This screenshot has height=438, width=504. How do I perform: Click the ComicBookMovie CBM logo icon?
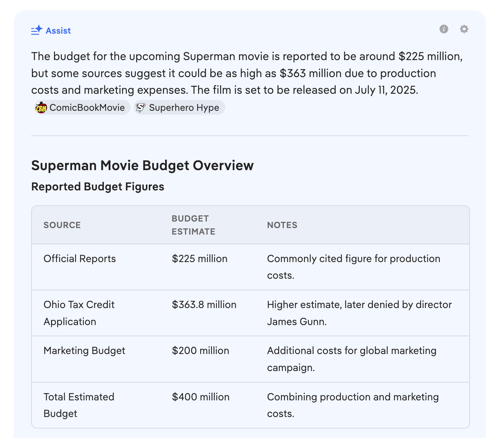pos(41,108)
